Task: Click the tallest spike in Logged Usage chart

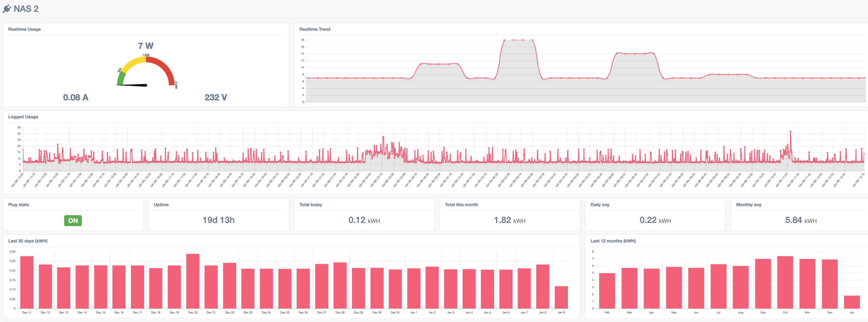Action: (x=790, y=132)
